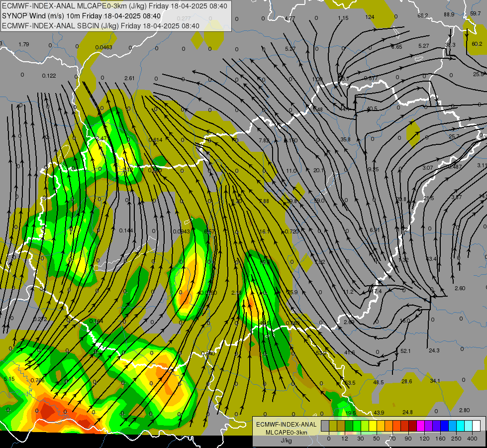This screenshot has height=448, width=487.
Task: Click the map value 2.80
Action: coord(464,410)
